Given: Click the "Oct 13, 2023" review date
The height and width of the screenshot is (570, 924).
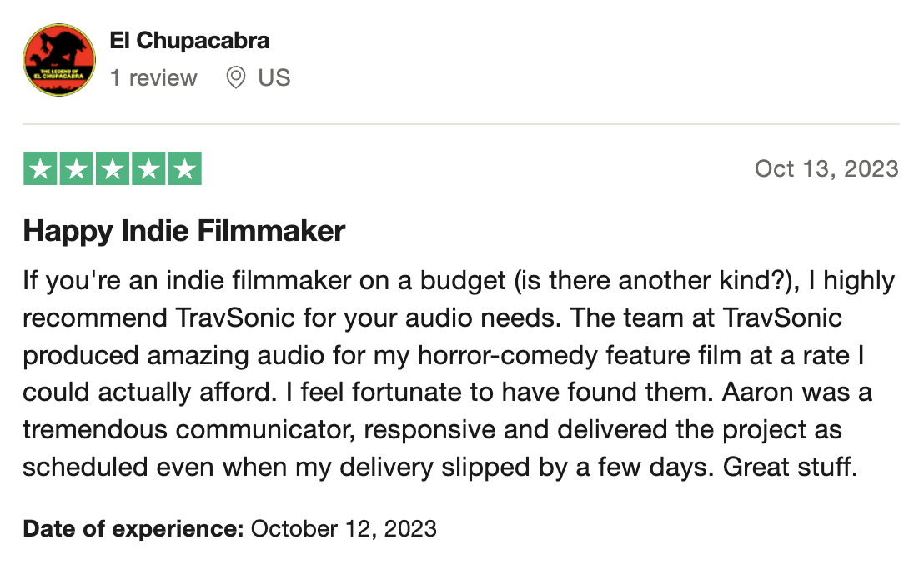Looking at the screenshot, I should coord(826,168).
